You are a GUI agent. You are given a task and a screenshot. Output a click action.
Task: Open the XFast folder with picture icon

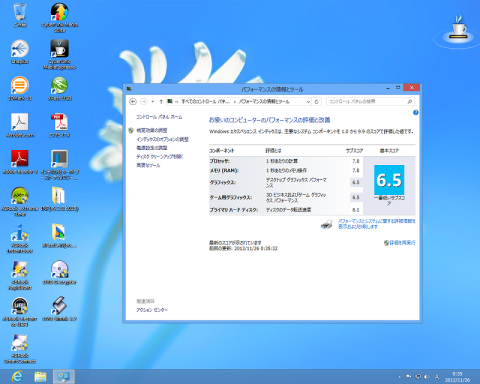coord(60,235)
